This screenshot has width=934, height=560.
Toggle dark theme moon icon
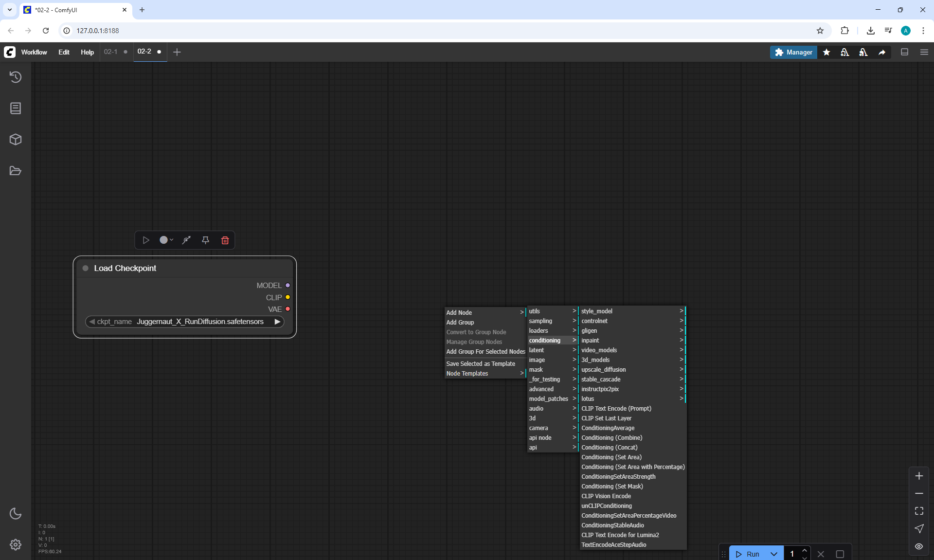[x=16, y=513]
